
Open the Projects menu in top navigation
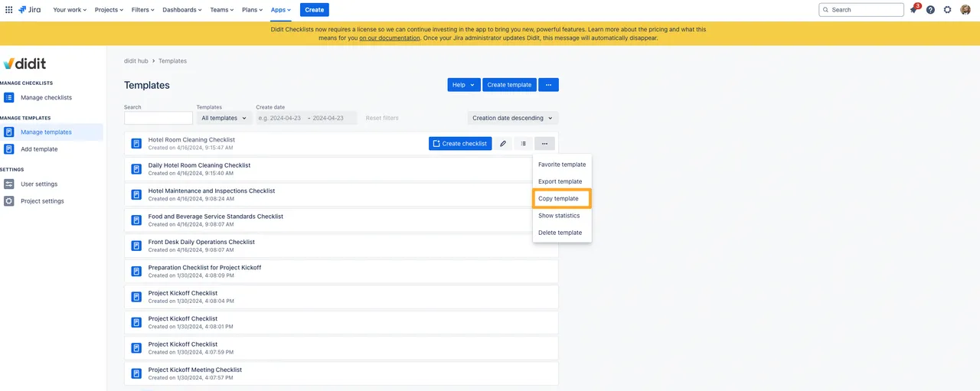(x=109, y=10)
